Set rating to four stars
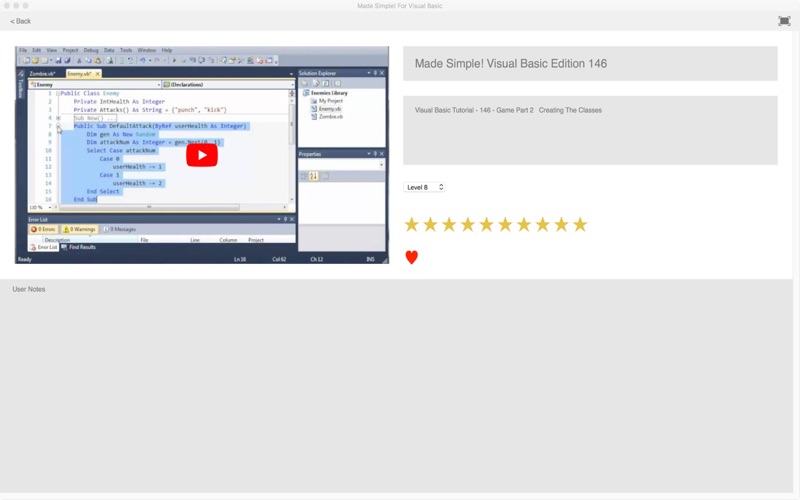This screenshot has height=500, width=800. (x=468, y=224)
